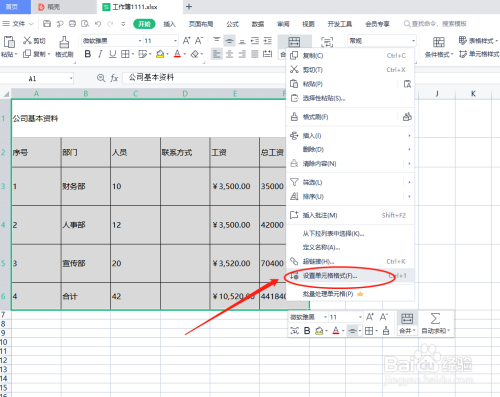
Task: Align text to top of cell
Action: [x=217, y=41]
